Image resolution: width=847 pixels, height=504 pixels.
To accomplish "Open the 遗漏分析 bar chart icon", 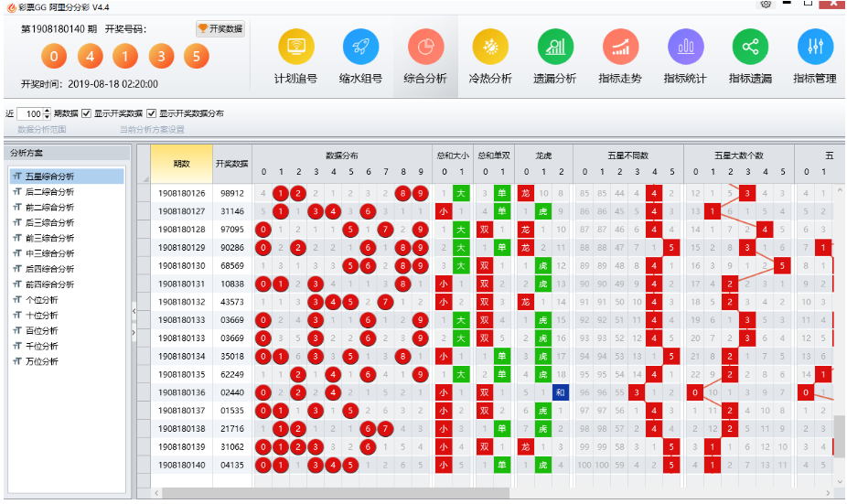I will [x=555, y=47].
